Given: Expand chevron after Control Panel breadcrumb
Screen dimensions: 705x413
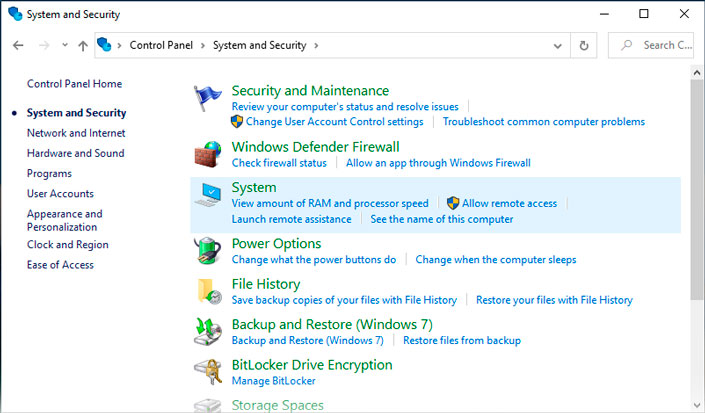Looking at the screenshot, I should point(203,45).
